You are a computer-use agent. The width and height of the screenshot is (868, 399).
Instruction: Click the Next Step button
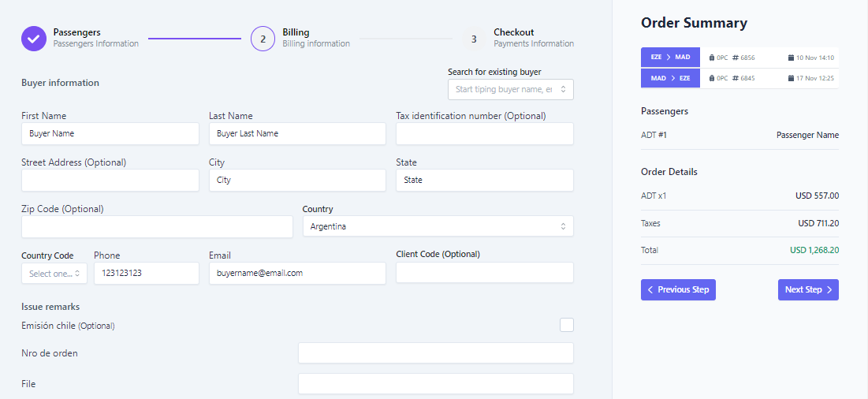(x=808, y=289)
